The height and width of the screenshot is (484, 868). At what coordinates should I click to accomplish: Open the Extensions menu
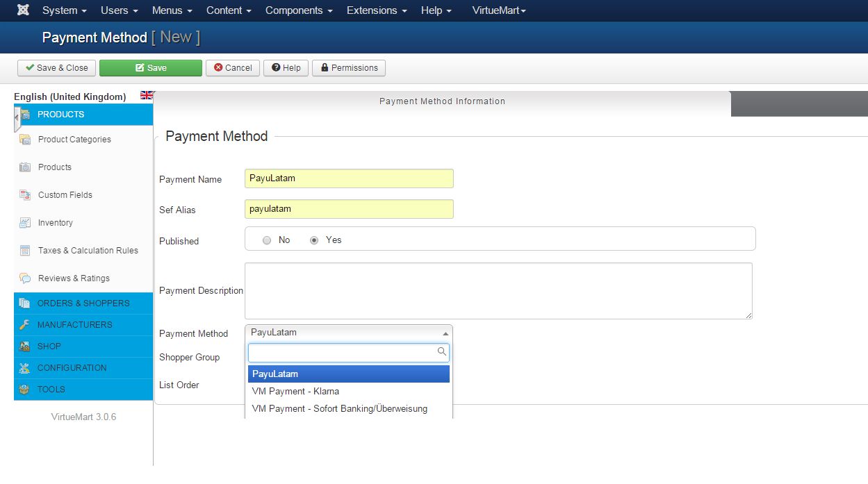tap(377, 10)
